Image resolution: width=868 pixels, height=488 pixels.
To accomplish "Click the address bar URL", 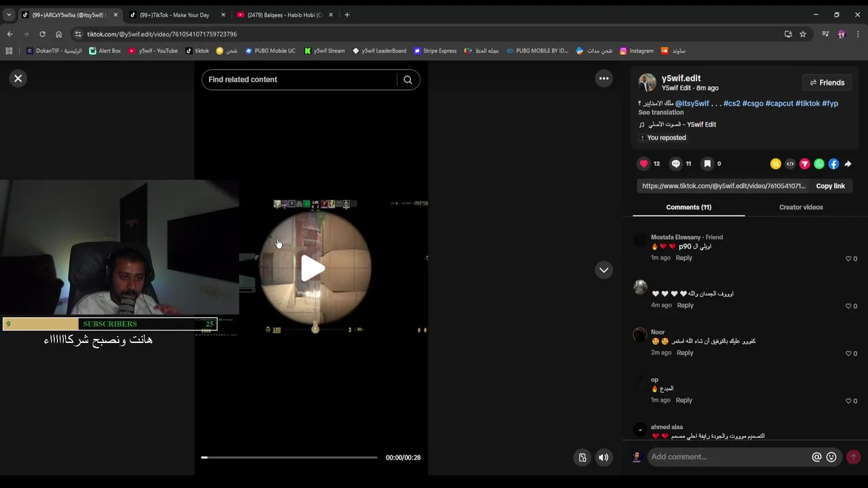I will pyautogui.click(x=161, y=34).
